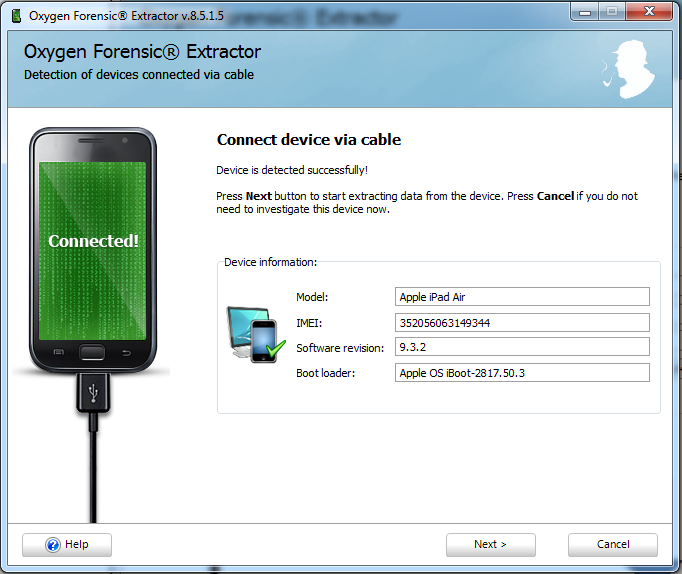
Task: Click the USB cable connector graphic
Action: tap(93, 393)
